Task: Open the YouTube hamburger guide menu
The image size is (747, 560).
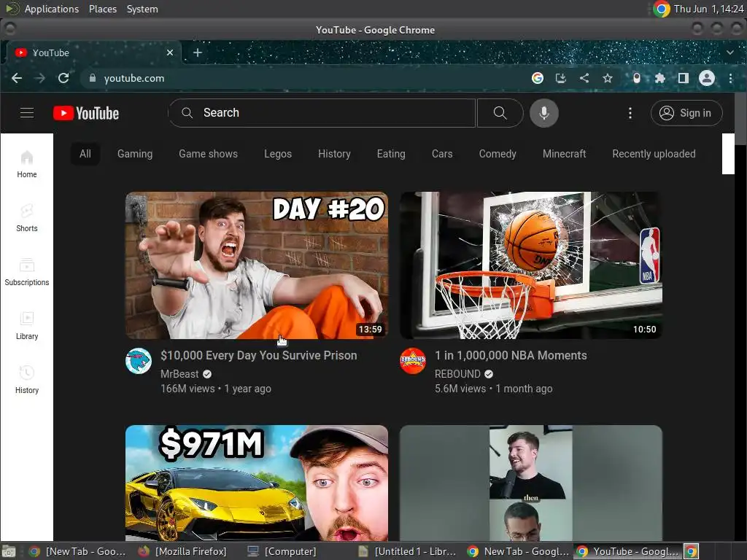Action: (27, 113)
